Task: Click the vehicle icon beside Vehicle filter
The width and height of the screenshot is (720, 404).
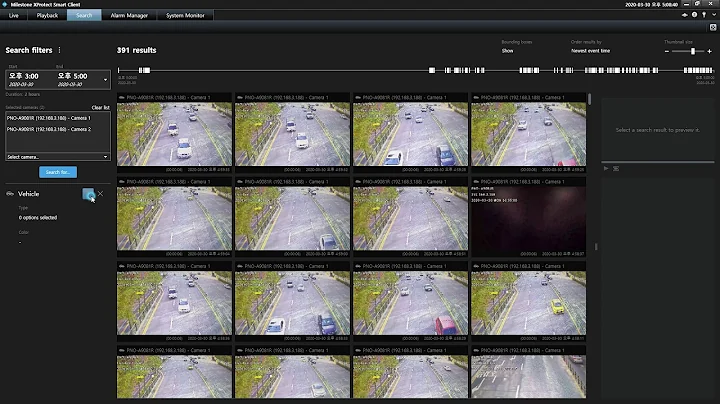Action: tap(10, 194)
